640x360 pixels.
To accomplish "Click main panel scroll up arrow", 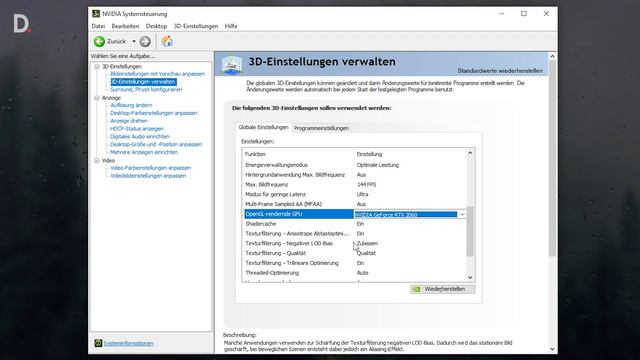I will coord(552,56).
